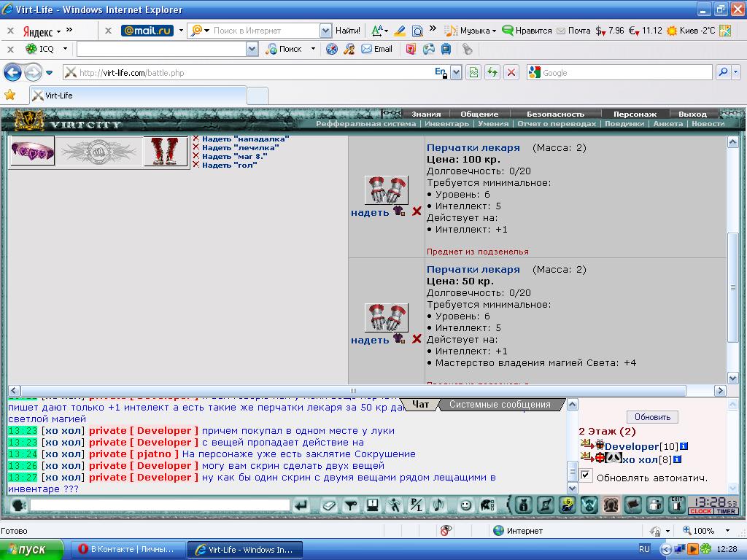The image size is (747, 560).
Task: Click the music note sound icon
Action: (x=438, y=505)
